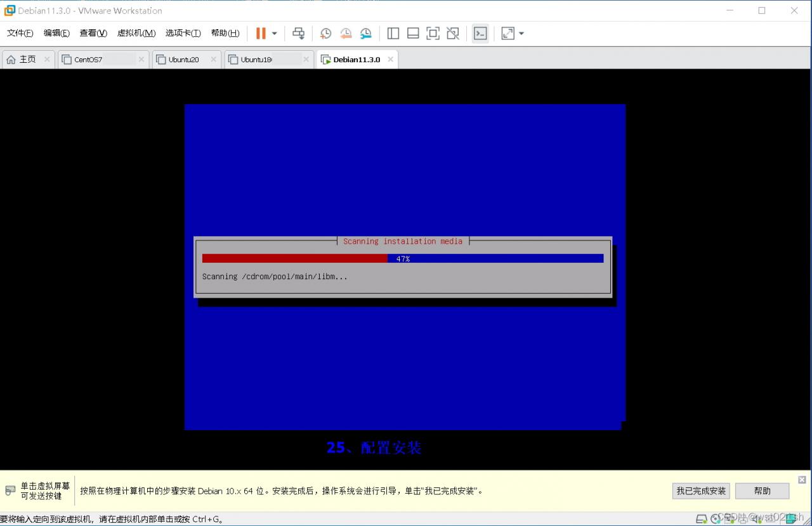
Task: Pause the running virtual machine
Action: pos(261,34)
